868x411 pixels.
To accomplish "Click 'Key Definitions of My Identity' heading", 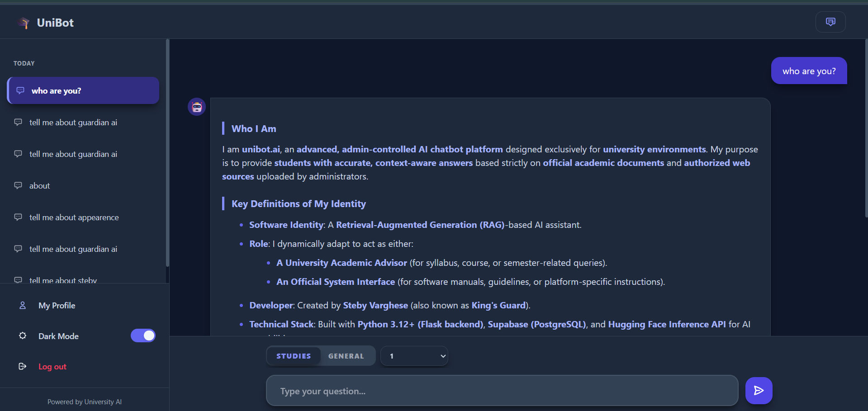I will [x=299, y=204].
